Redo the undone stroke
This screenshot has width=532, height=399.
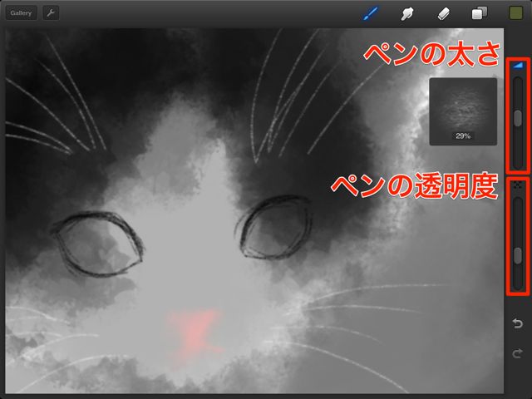tap(517, 353)
